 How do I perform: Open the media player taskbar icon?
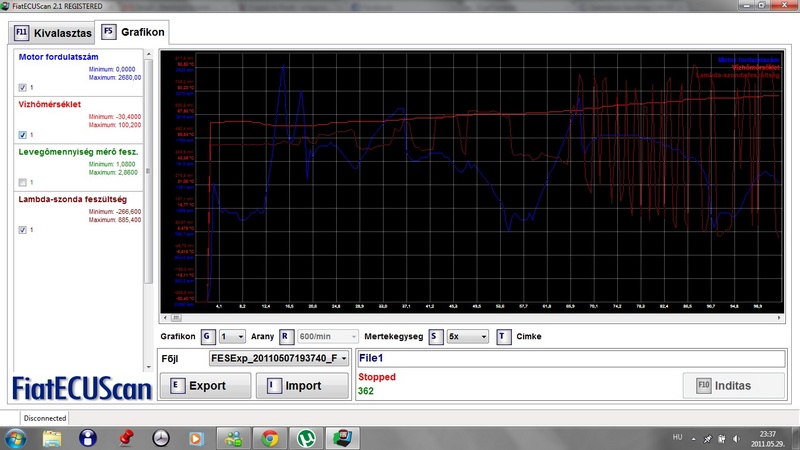(196, 439)
